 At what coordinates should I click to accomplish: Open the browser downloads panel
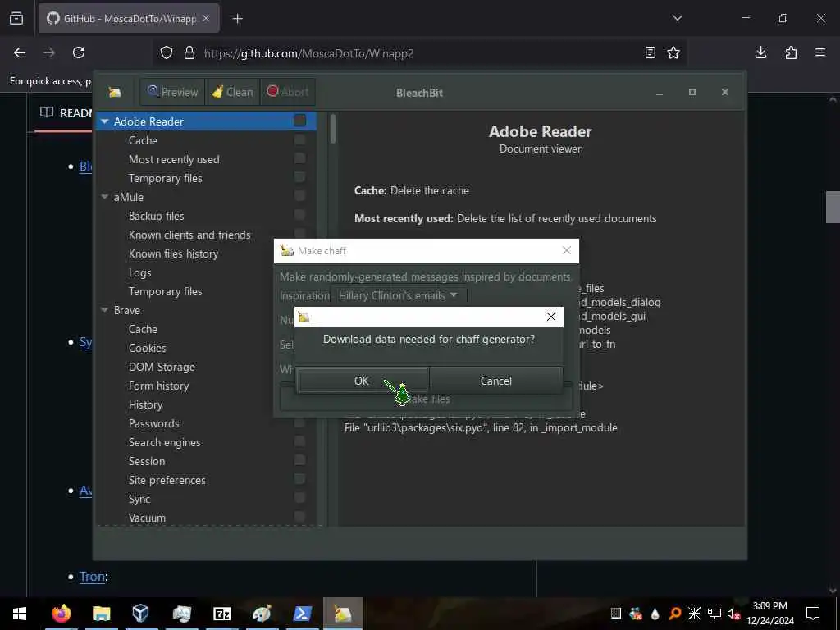tap(760, 52)
